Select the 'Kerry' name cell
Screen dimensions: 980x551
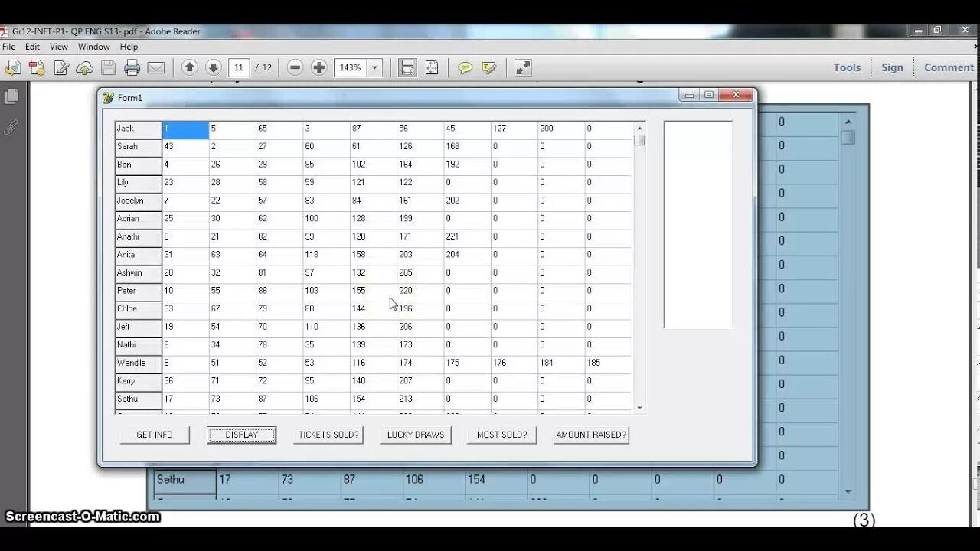pyautogui.click(x=139, y=381)
